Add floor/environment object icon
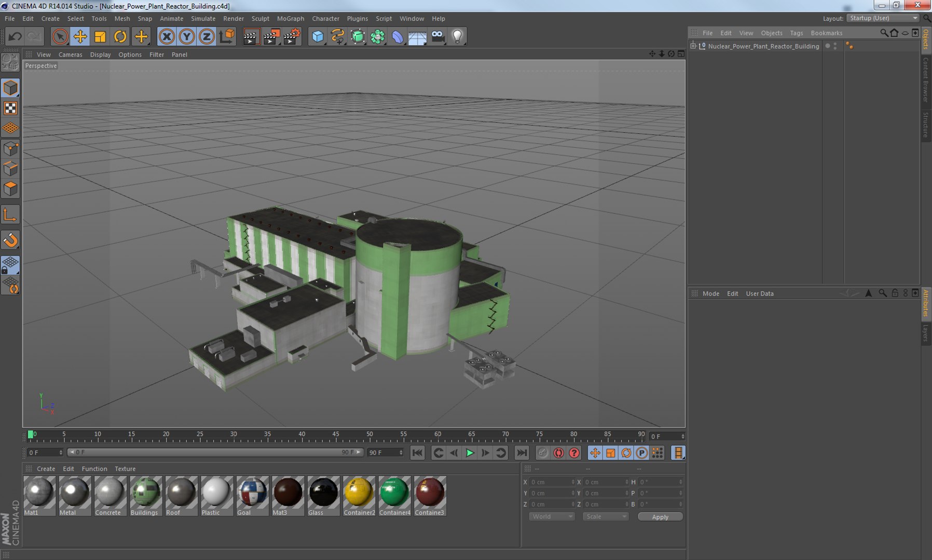 point(418,36)
